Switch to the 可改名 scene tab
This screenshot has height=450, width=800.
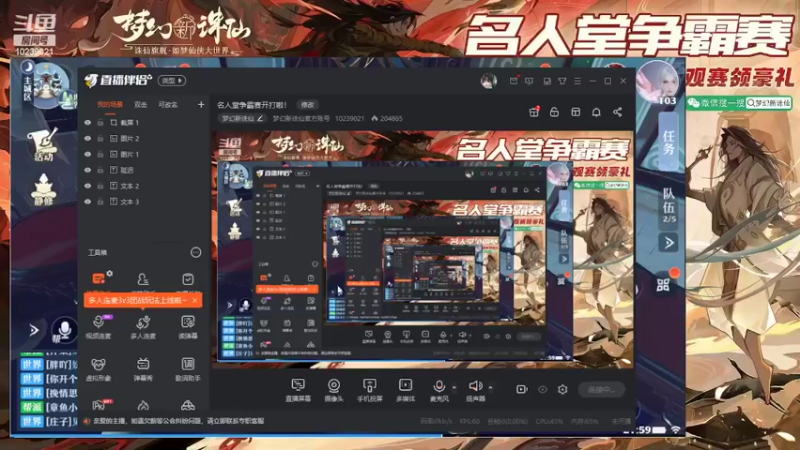pos(168,105)
